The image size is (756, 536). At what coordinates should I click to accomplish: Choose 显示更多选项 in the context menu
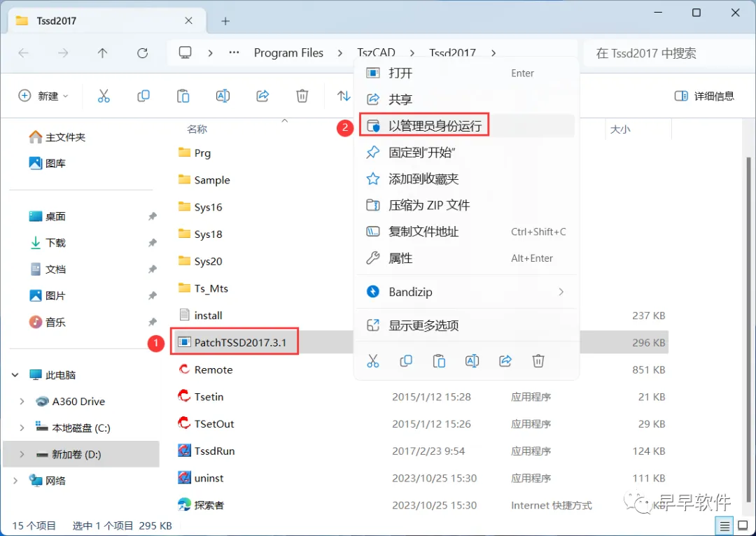coord(467,325)
